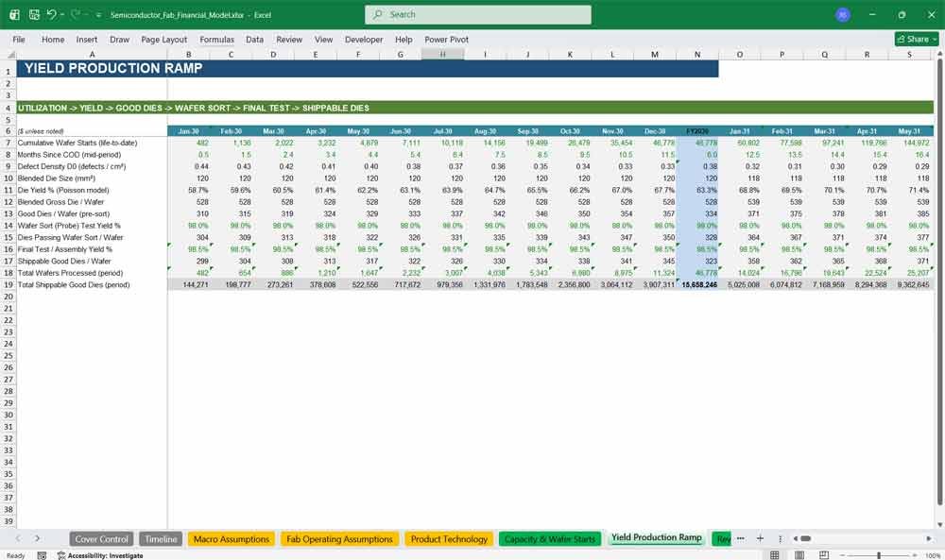Click the Redo button
Viewport: 945px width, 560px height.
[75, 14]
